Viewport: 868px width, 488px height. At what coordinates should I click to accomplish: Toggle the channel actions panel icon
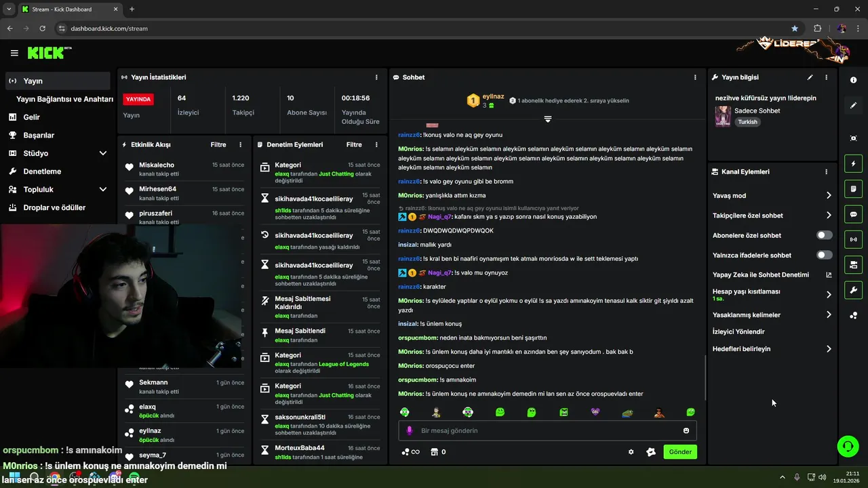point(853,264)
